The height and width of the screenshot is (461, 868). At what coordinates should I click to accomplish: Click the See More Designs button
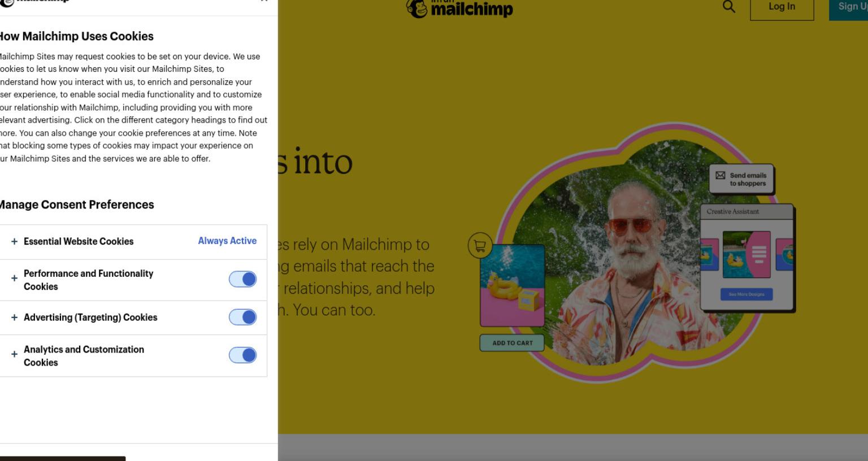click(747, 294)
